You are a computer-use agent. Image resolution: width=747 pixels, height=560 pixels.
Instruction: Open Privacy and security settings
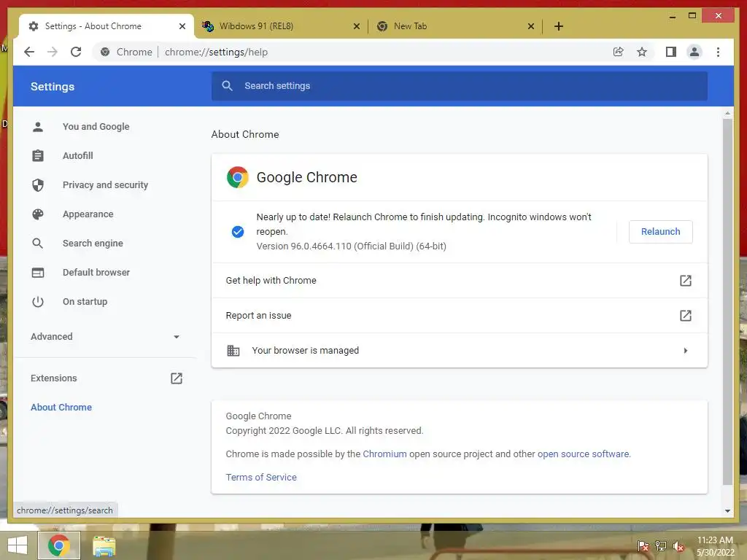pos(105,184)
